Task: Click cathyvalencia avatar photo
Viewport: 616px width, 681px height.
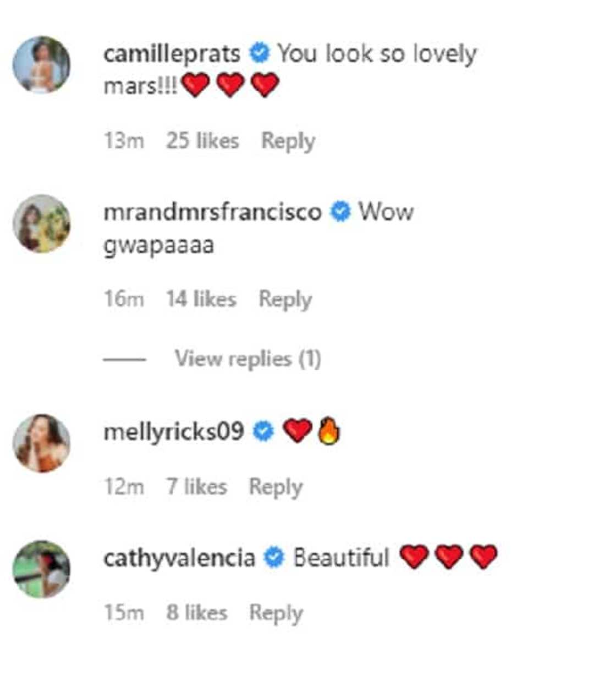Action: click(41, 569)
